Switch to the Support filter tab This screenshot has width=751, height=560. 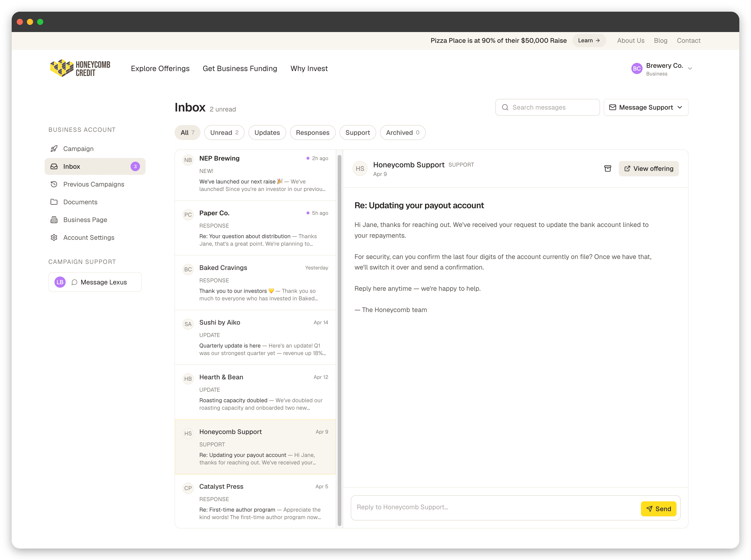(358, 133)
